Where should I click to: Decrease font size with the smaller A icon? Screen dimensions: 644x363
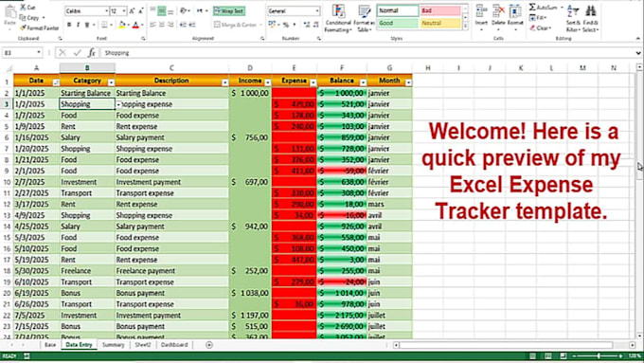pos(141,11)
